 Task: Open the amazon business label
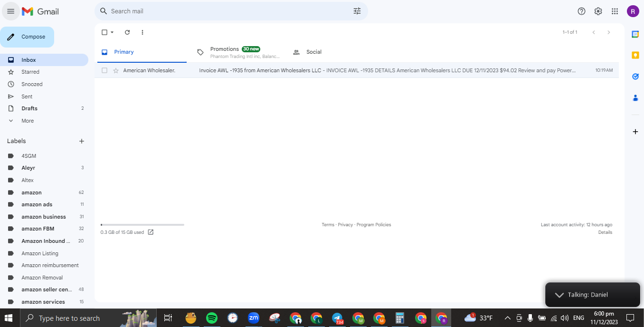click(44, 217)
